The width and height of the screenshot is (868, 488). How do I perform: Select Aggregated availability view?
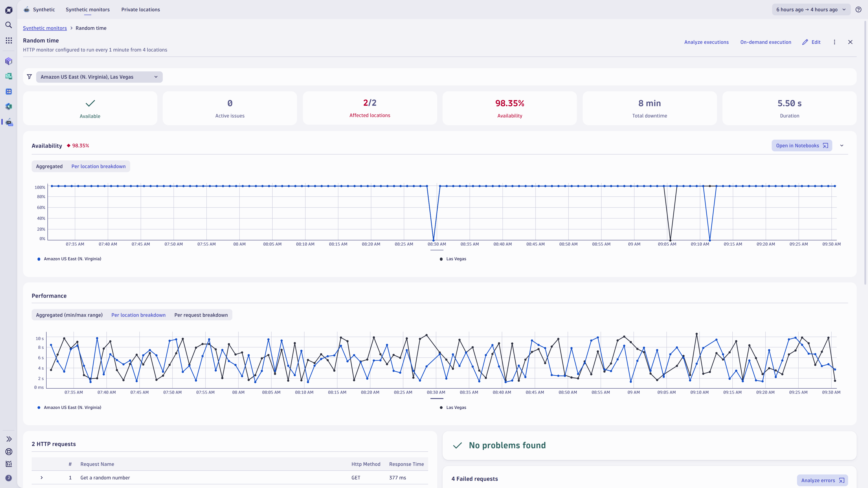pyautogui.click(x=49, y=166)
